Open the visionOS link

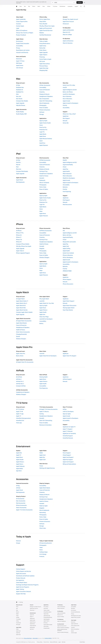point(42,354)
